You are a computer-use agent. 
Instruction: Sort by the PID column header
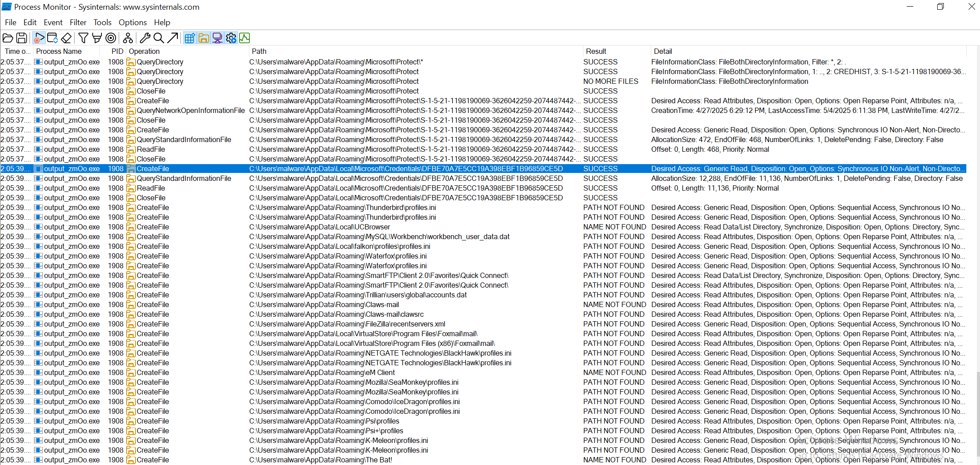coord(113,51)
